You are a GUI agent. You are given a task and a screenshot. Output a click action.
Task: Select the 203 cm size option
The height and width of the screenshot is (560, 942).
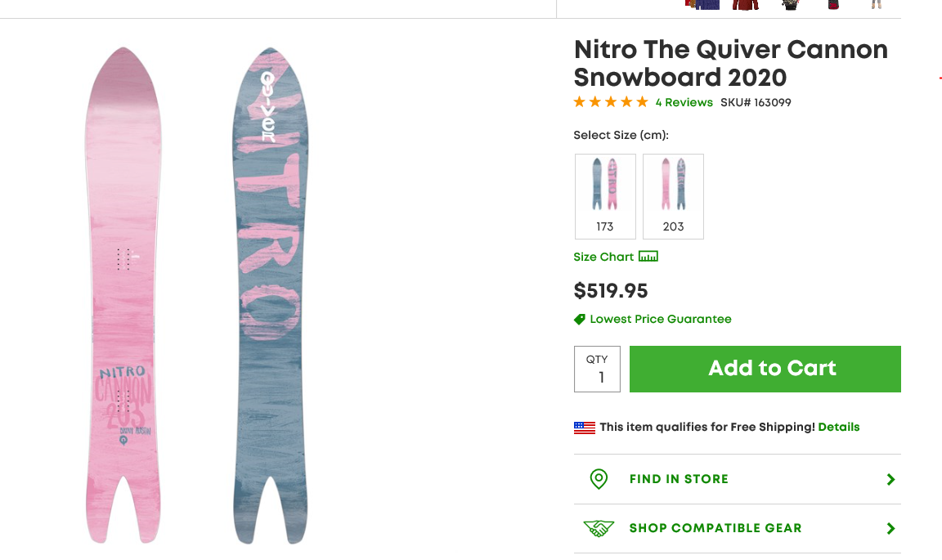[x=673, y=196]
